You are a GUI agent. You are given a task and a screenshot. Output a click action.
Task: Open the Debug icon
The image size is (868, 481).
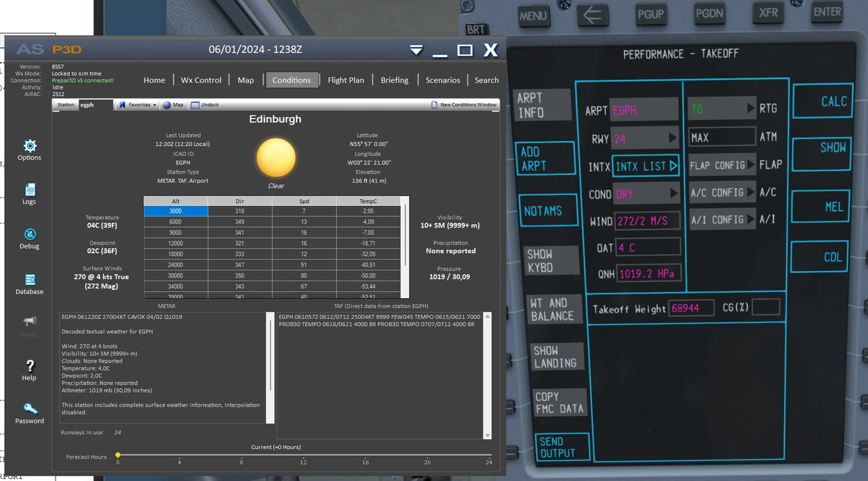coord(30,234)
